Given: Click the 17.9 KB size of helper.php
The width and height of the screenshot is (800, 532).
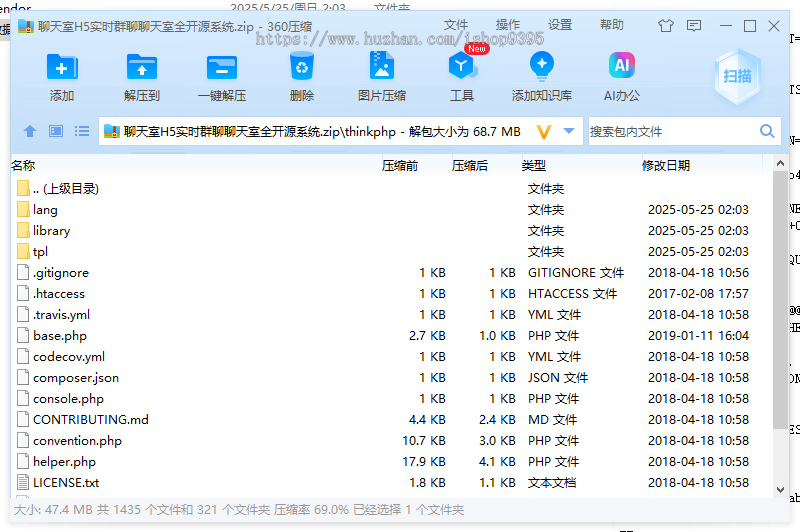Looking at the screenshot, I should [x=423, y=461].
